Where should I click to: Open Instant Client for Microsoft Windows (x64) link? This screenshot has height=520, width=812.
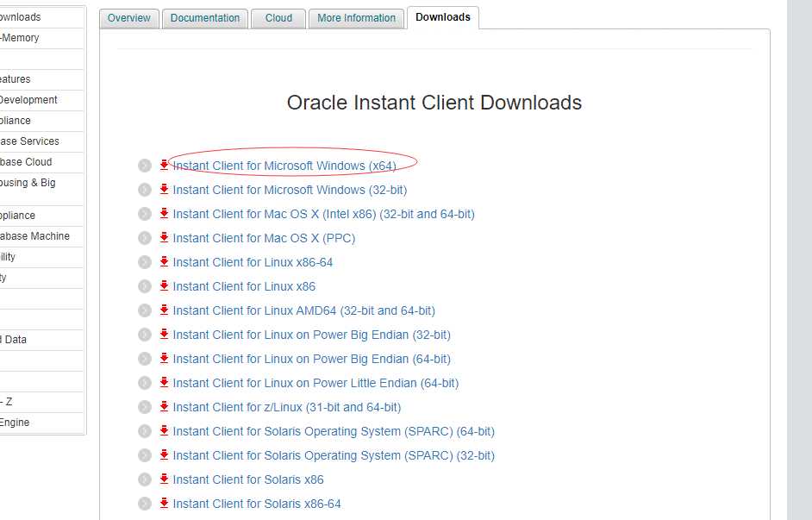point(284,166)
